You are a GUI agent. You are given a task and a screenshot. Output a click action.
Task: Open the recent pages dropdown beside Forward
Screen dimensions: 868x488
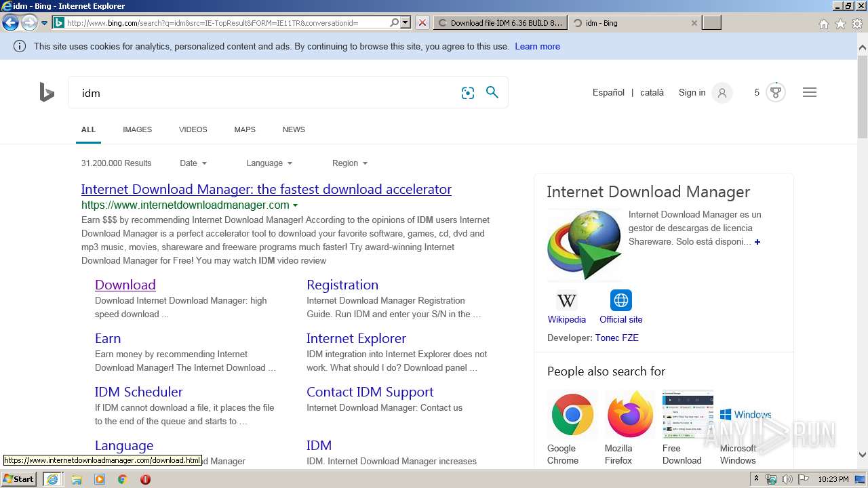click(x=44, y=23)
